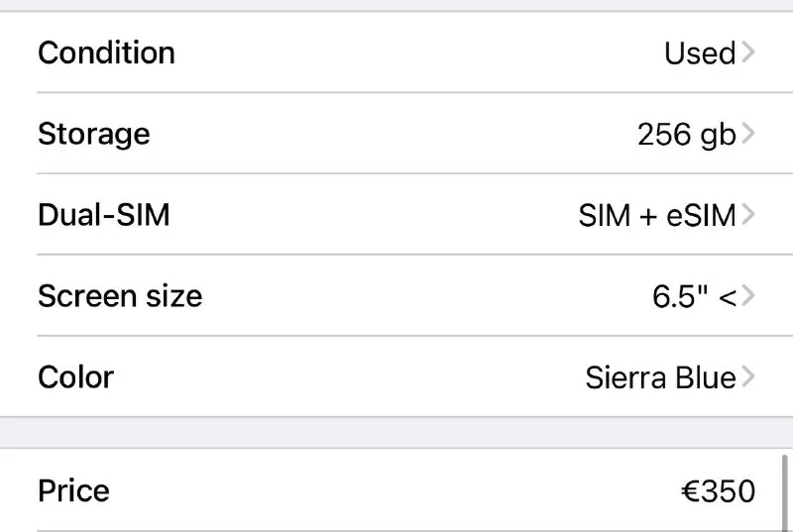
Task: Edit the €350 price field
Action: [x=718, y=491]
